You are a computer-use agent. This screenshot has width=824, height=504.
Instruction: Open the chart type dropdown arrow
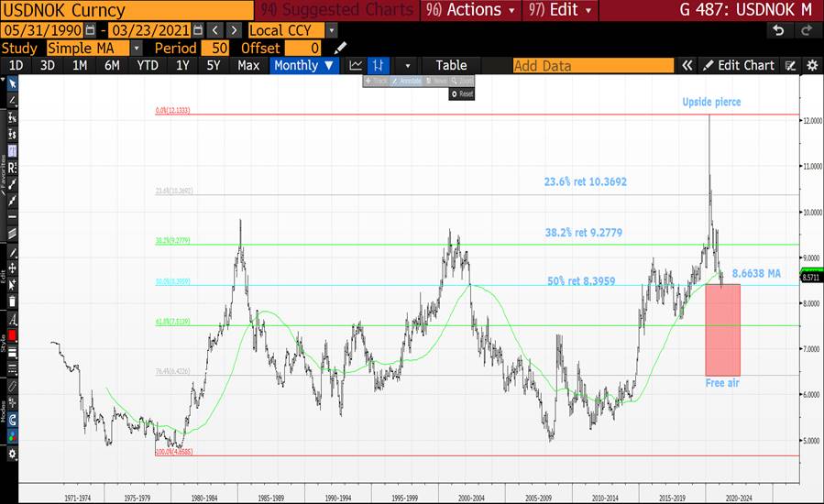407,66
